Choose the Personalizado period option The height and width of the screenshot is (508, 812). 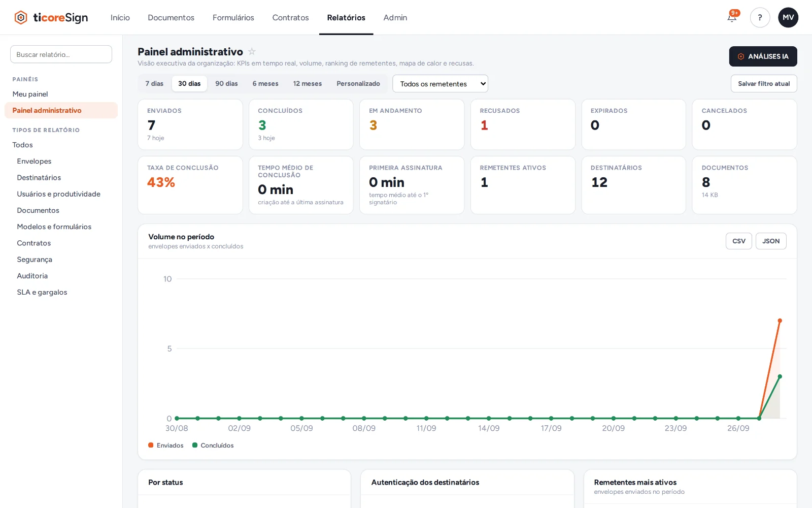point(358,83)
